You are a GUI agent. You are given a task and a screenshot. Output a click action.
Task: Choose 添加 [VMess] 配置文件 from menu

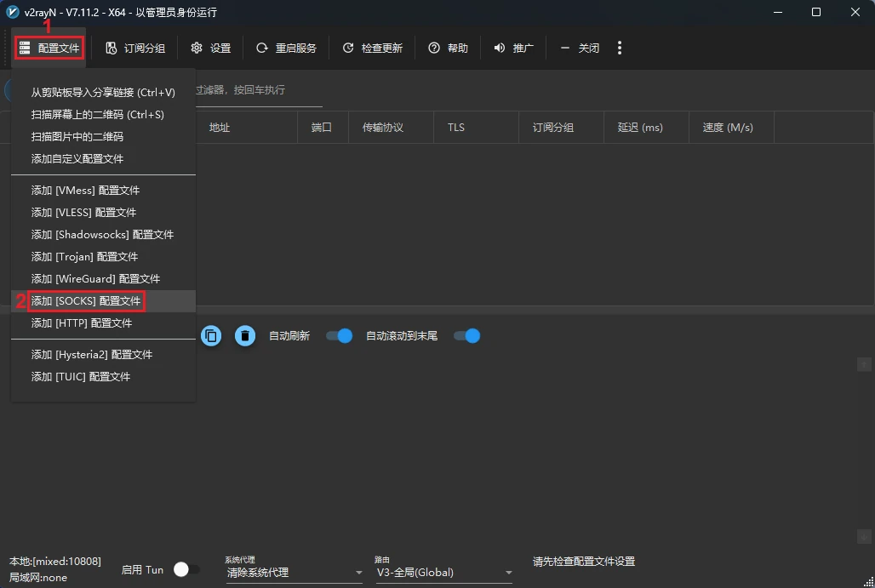85,191
